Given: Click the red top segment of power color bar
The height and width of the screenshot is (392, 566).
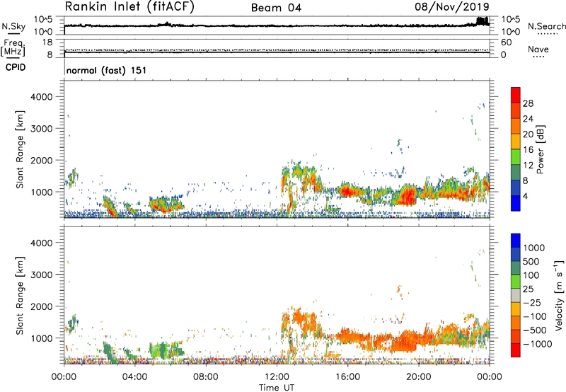Looking at the screenshot, I should pyautogui.click(x=516, y=95).
